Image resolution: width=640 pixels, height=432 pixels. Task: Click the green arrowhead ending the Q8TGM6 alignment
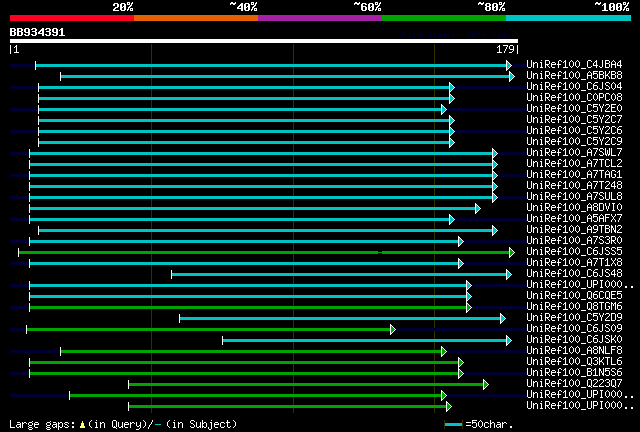[469, 307]
